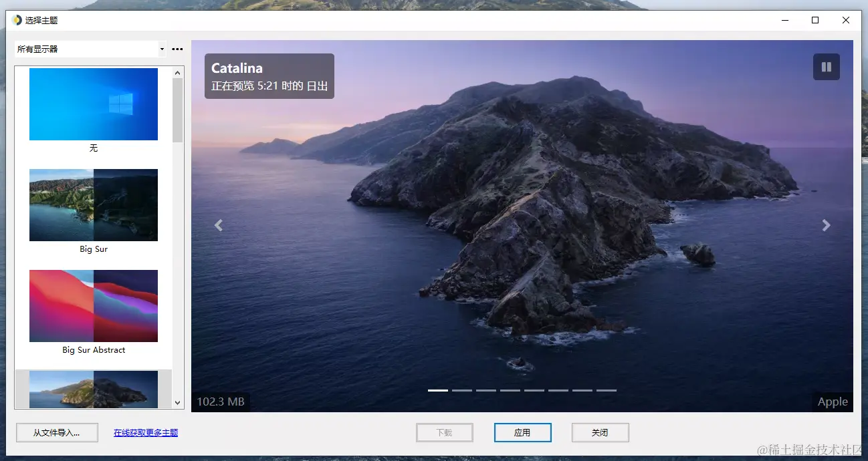Image resolution: width=868 pixels, height=461 pixels.
Task: Click the 102.3 MB size label
Action: pos(221,402)
